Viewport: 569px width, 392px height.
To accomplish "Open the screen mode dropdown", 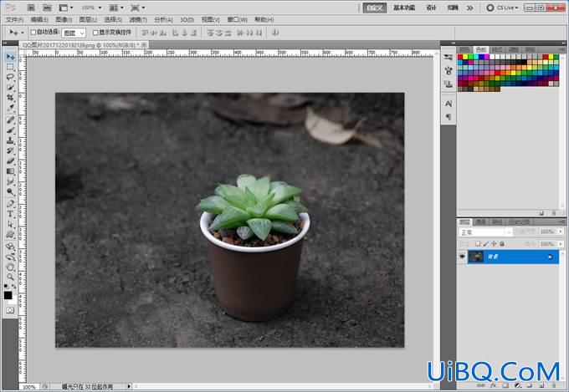I will [x=138, y=8].
